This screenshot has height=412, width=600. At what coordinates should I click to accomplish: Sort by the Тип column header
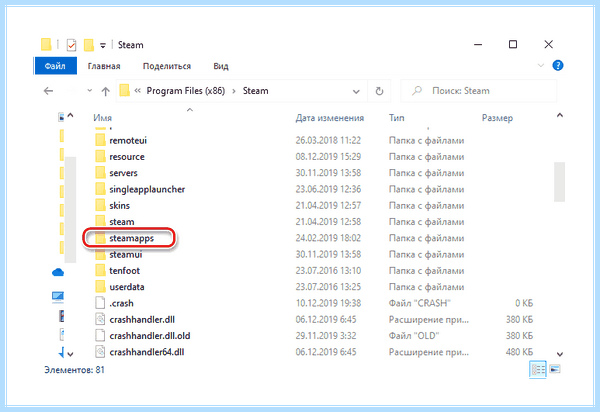point(396,118)
